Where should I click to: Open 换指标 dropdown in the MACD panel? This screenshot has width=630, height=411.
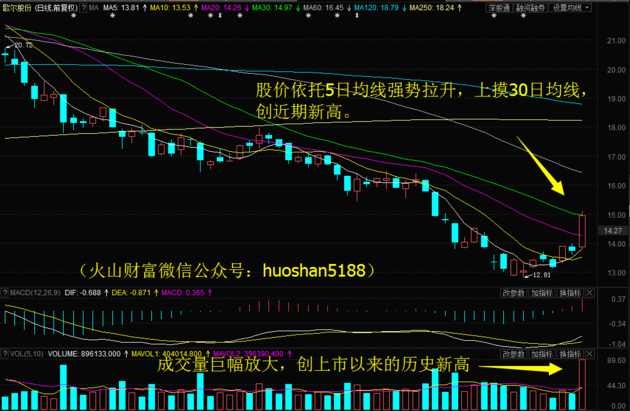point(569,293)
